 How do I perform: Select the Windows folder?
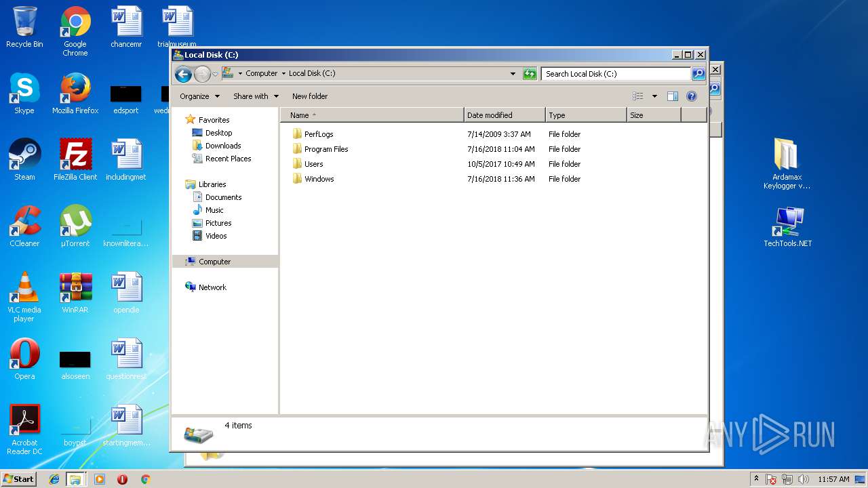click(x=313, y=179)
